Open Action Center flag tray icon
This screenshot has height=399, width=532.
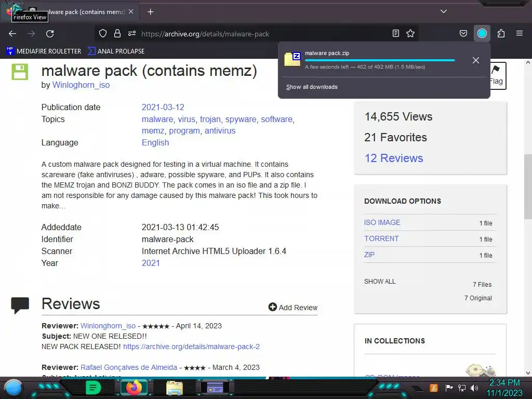pos(449,388)
